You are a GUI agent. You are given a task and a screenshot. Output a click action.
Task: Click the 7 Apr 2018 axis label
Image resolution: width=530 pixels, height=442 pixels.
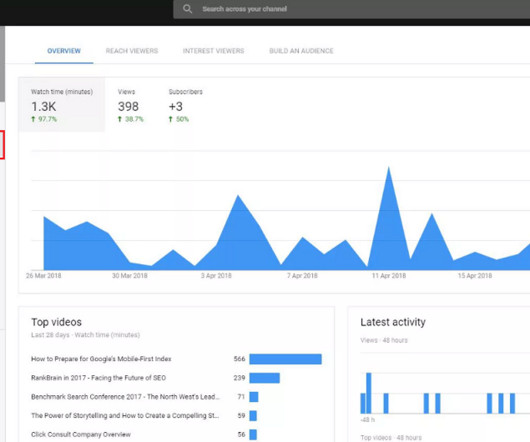coord(303,276)
